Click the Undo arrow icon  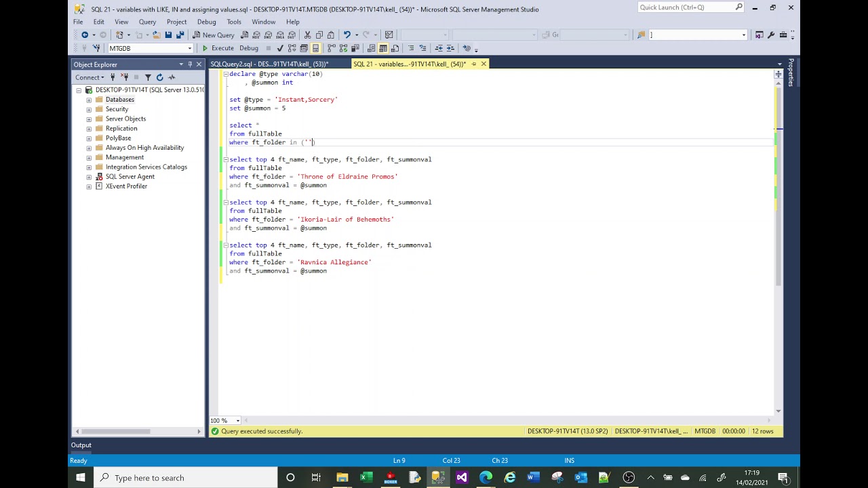[x=347, y=35]
